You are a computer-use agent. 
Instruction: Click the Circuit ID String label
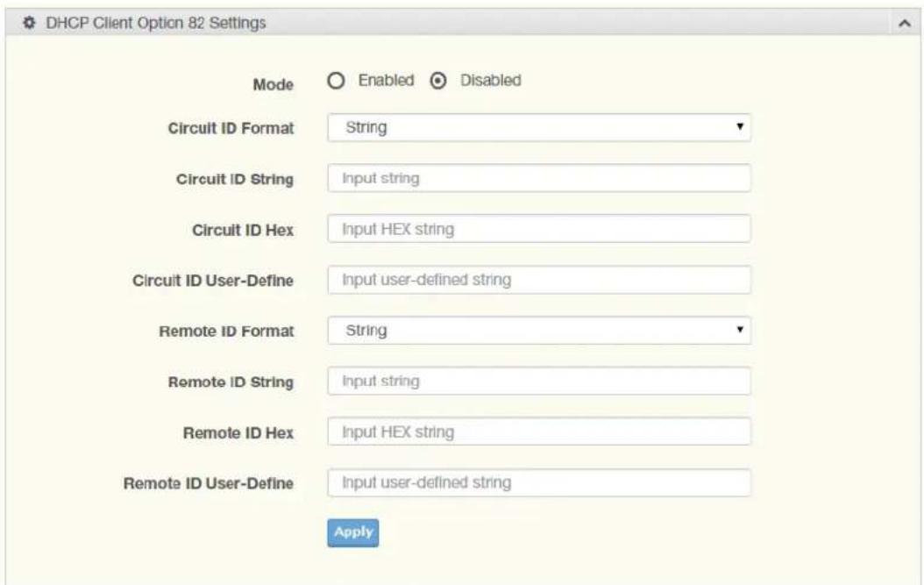tap(235, 179)
